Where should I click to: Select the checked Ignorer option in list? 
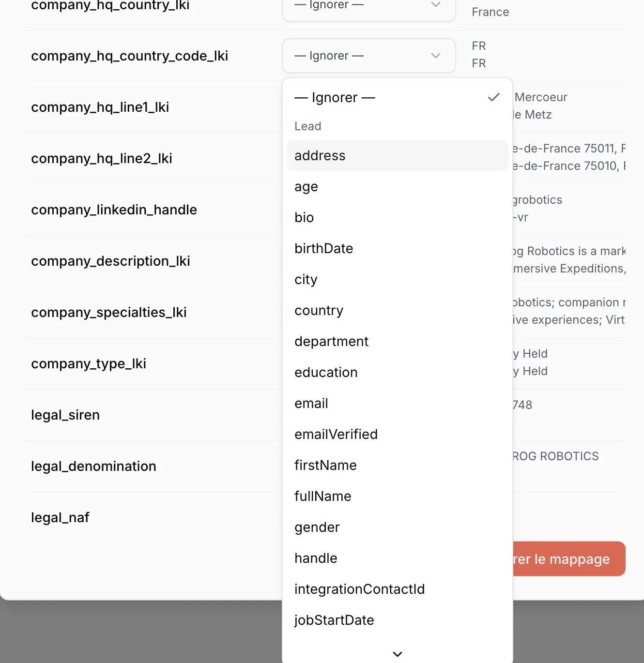pos(397,97)
